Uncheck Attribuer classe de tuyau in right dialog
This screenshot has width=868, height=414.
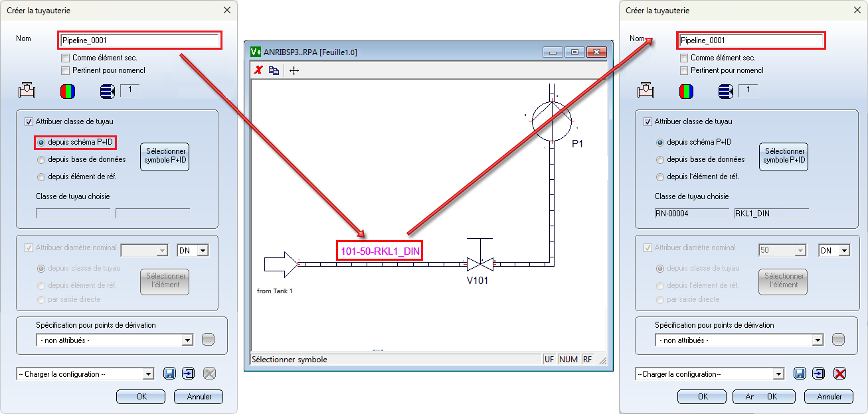[648, 121]
